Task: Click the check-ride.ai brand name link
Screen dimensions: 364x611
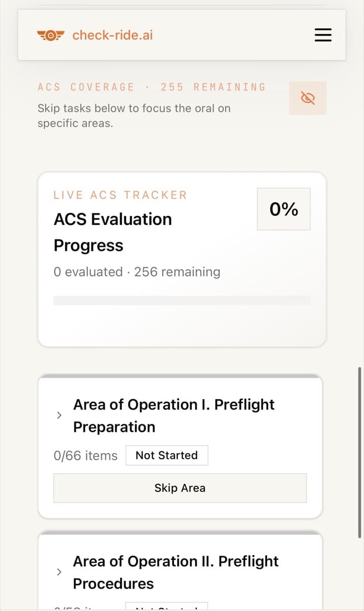Action: click(113, 35)
